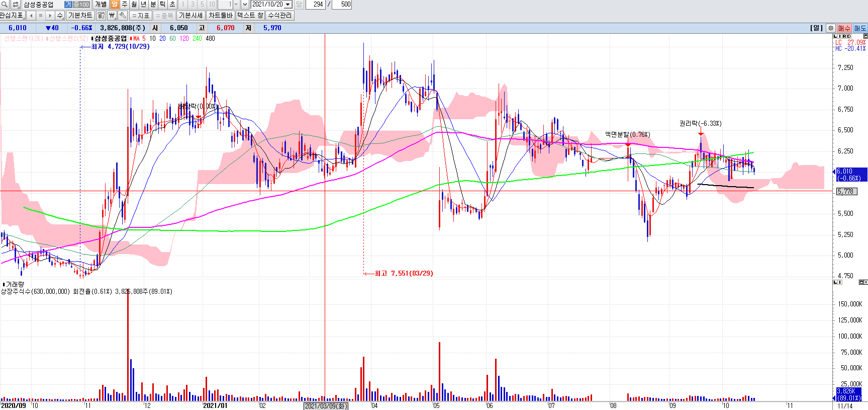Toggle the =지표 indicator link button
The height and width of the screenshot is (410, 868).
coord(141,16)
